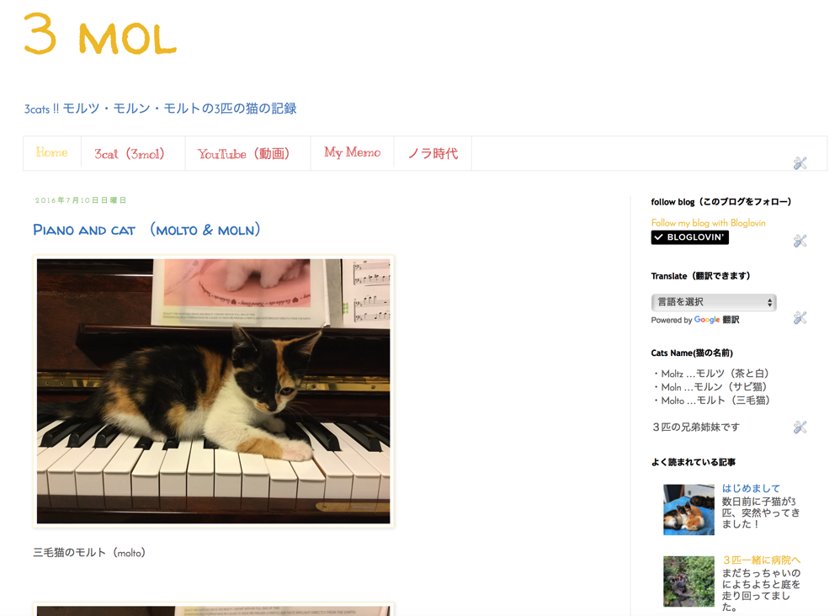The width and height of the screenshot is (840, 616).
Task: Open the YouTube (動画) tab
Action: [244, 154]
